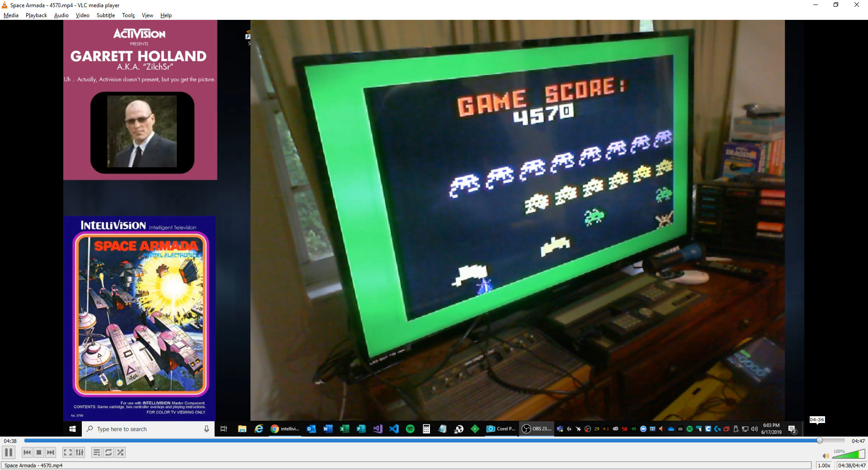Click the Previous media button
Viewport: 868px width, 470px height.
pos(27,452)
